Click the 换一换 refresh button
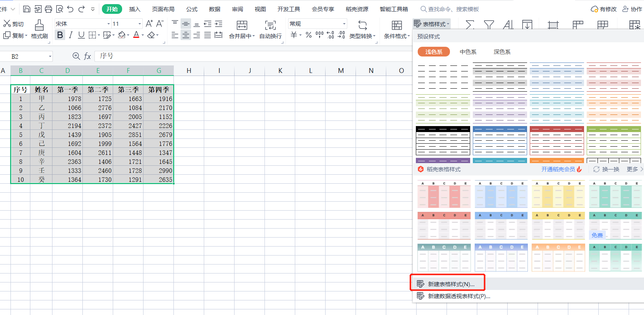This screenshot has width=644, height=315. coord(607,169)
